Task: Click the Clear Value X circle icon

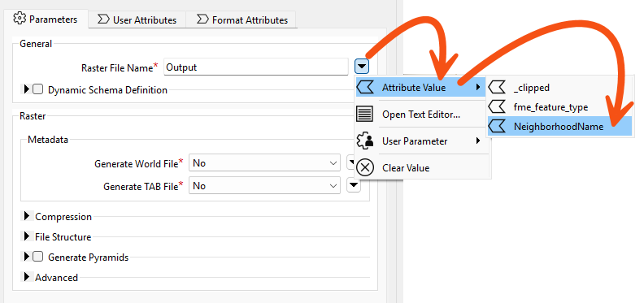Action: 365,168
